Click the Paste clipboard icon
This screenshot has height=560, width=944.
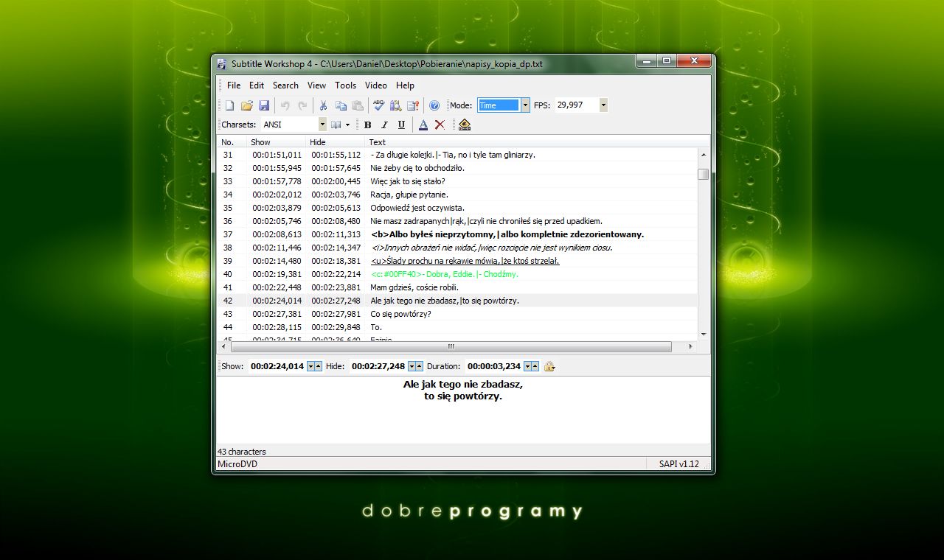[358, 105]
